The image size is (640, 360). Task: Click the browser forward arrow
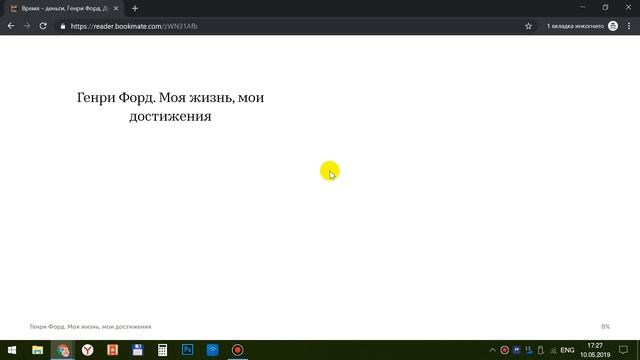(x=27, y=26)
